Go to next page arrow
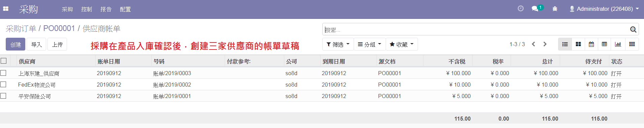The height and width of the screenshot is (128, 644). (545, 44)
